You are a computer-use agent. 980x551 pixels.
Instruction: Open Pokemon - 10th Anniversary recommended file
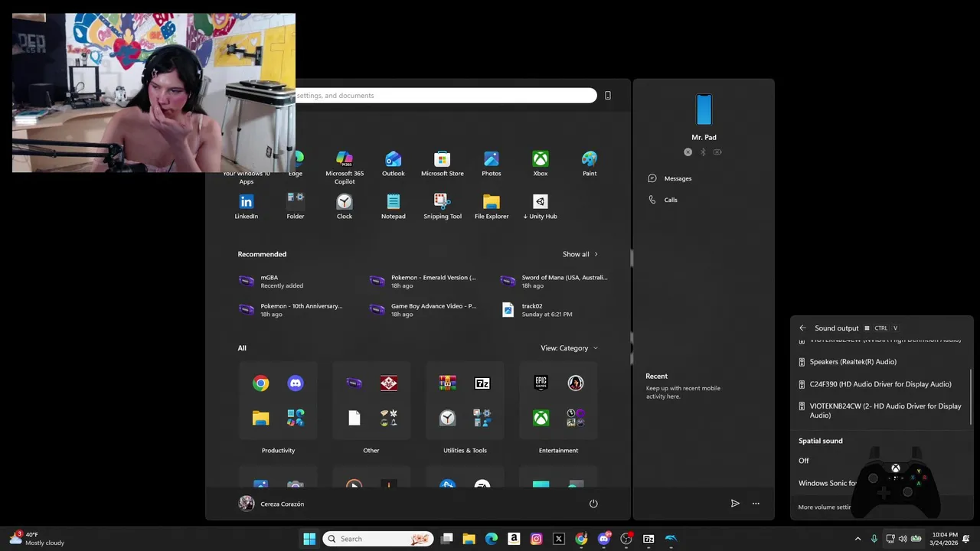tap(291, 310)
